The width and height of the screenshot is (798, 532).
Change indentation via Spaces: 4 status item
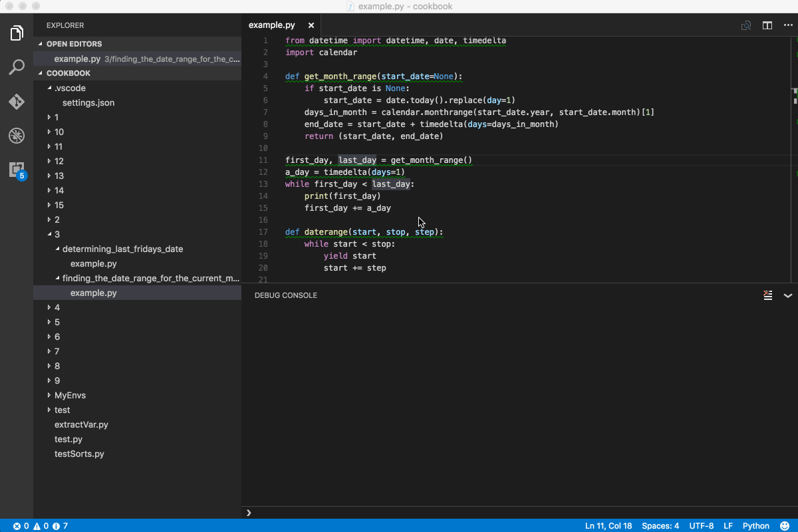click(x=660, y=525)
